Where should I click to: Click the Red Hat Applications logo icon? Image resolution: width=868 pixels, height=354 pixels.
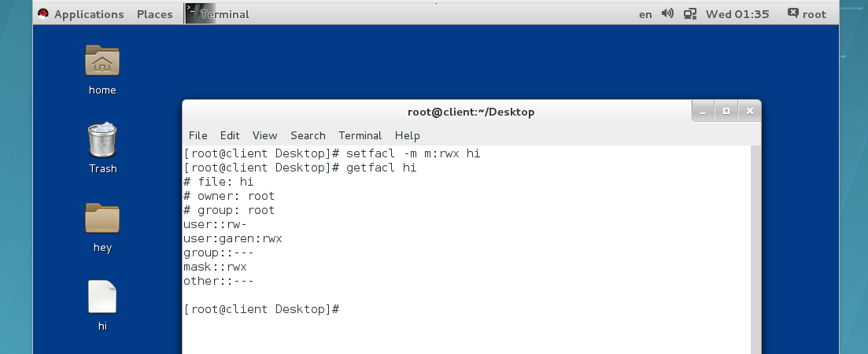click(43, 14)
